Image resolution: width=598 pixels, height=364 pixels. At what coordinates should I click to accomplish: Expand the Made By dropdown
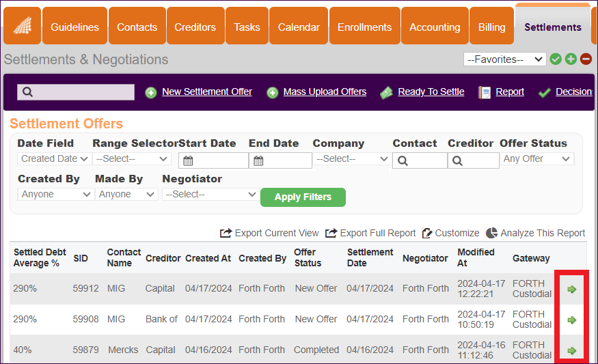pos(126,195)
